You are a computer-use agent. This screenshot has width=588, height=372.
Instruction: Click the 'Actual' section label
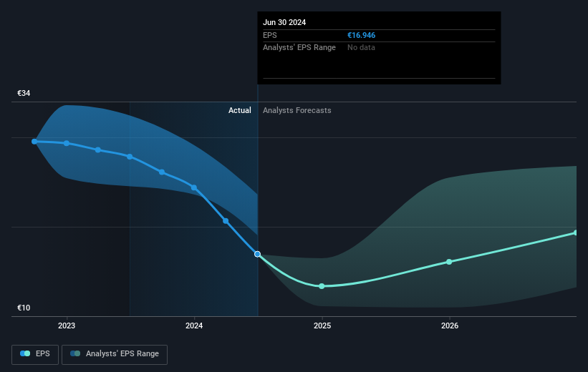pos(240,110)
